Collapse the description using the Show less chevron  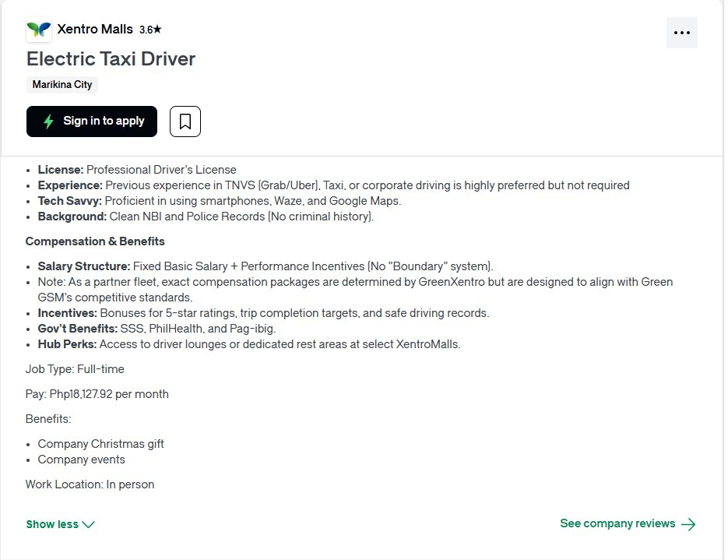[88, 525]
